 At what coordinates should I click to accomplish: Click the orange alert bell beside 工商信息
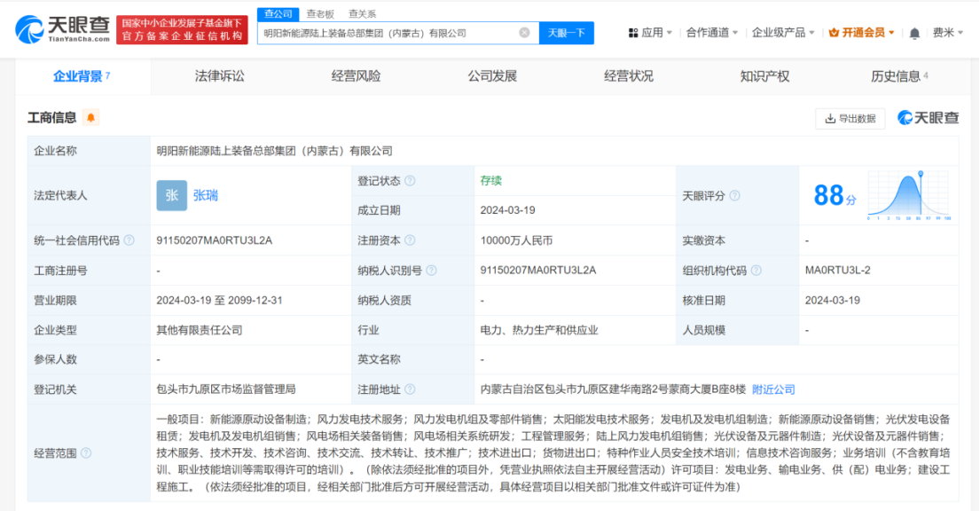coord(90,118)
